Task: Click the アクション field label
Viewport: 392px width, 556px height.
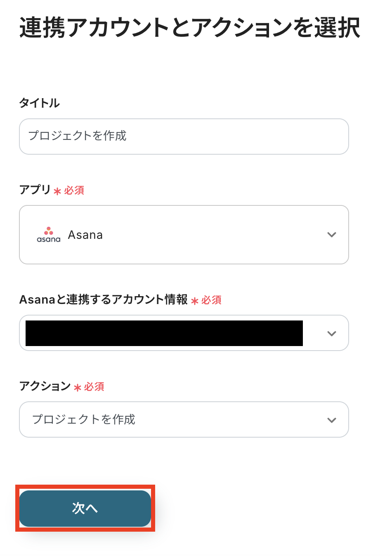Action: point(45,386)
